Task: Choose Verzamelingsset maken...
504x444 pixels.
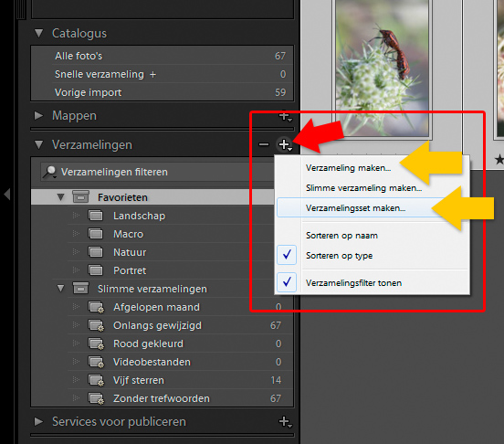Action: [355, 208]
